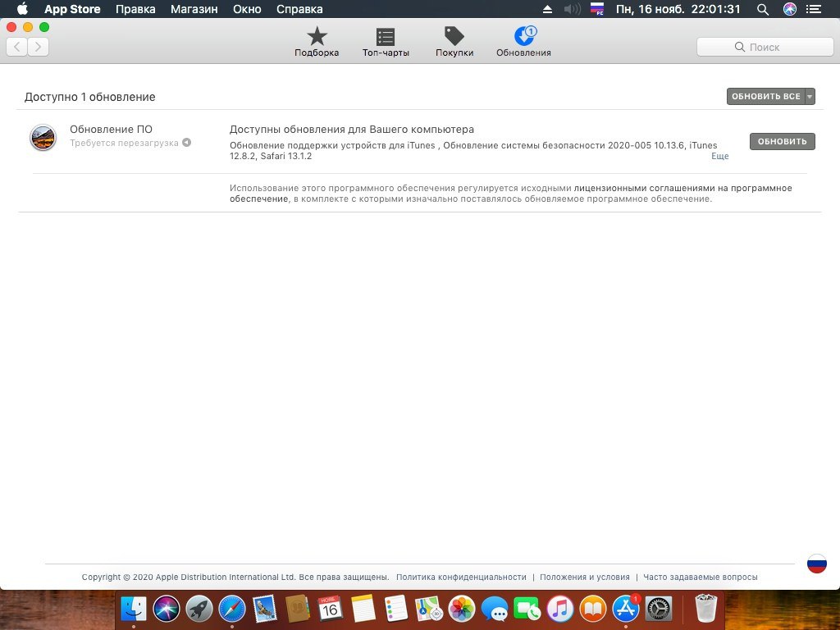The image size is (840, 630).
Task: Open Политика конфиденциальности link
Action: coord(461,577)
